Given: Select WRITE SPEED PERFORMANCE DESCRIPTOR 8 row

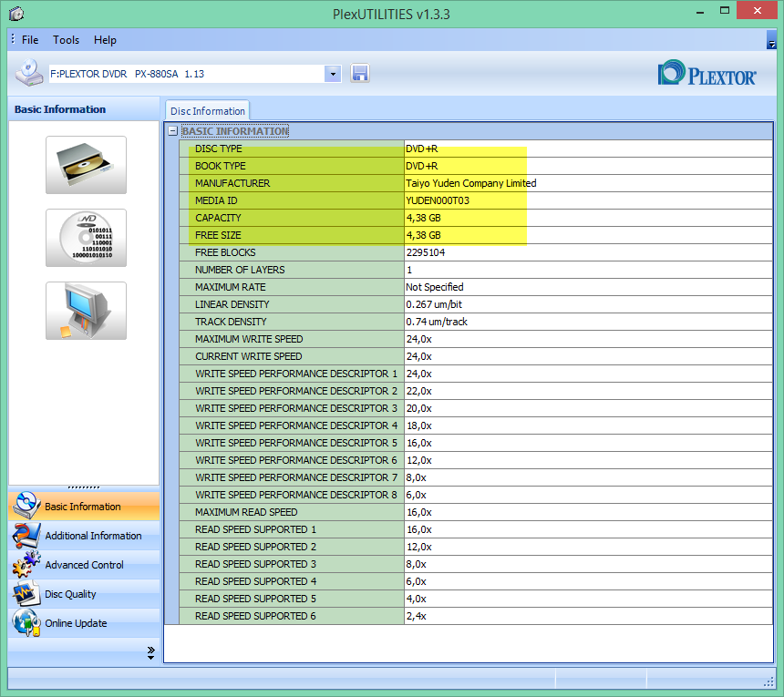Looking at the screenshot, I should coord(476,495).
